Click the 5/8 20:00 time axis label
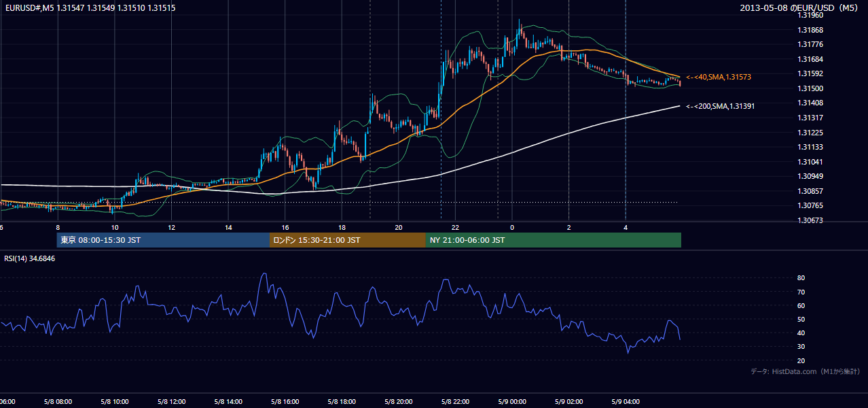 398,402
